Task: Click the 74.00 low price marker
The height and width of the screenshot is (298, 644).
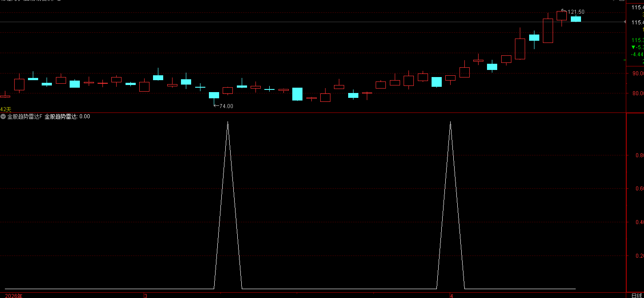Action: pos(224,106)
